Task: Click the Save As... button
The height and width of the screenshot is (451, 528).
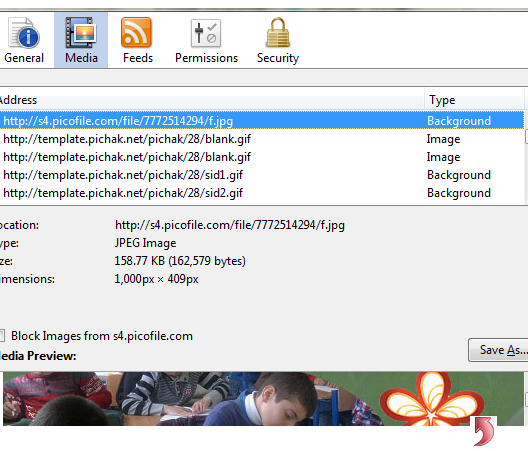Action: pyautogui.click(x=498, y=350)
